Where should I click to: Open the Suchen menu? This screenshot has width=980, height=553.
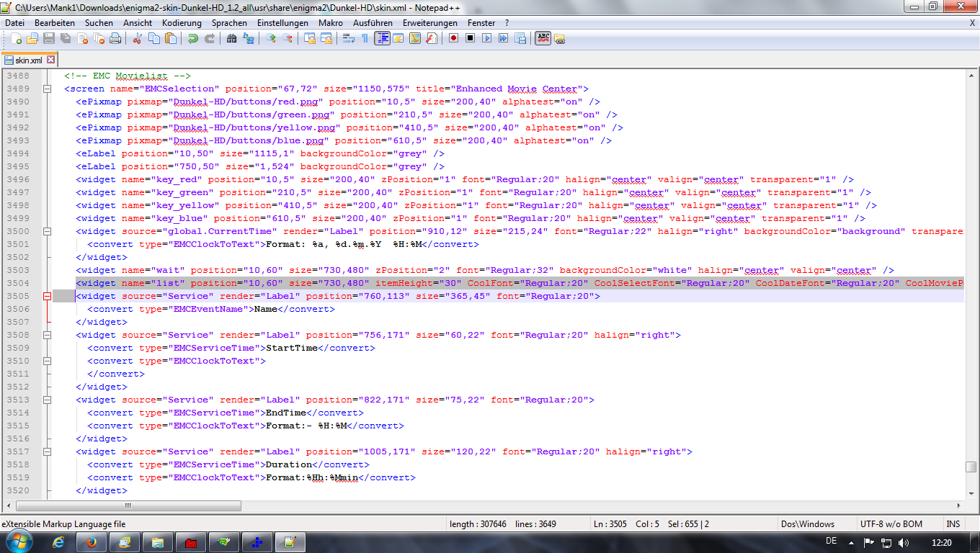99,23
